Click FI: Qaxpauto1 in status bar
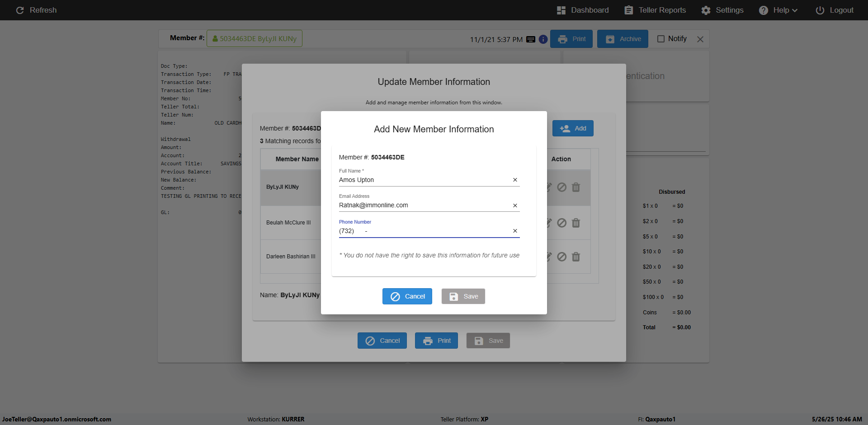Viewport: 868px width, 425px height. (656, 419)
